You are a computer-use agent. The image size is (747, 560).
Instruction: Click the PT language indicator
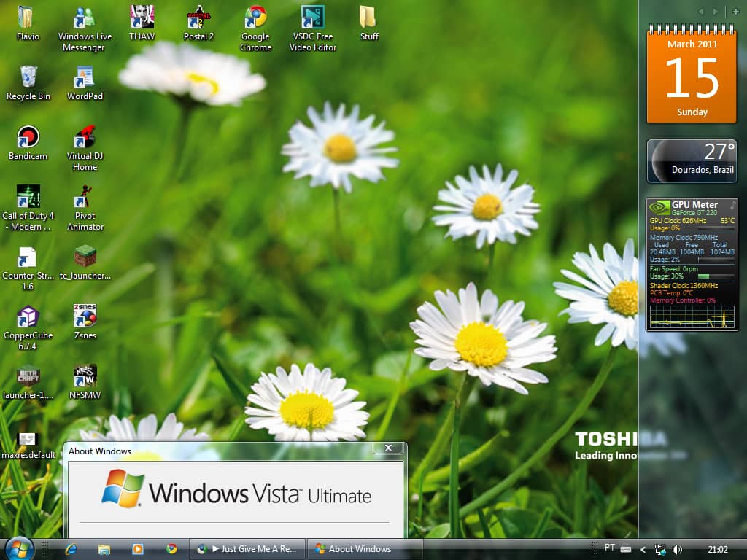coord(609,548)
